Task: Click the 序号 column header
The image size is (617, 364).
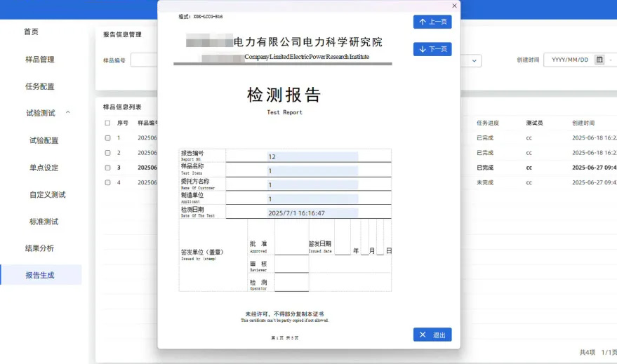Action: coord(123,123)
